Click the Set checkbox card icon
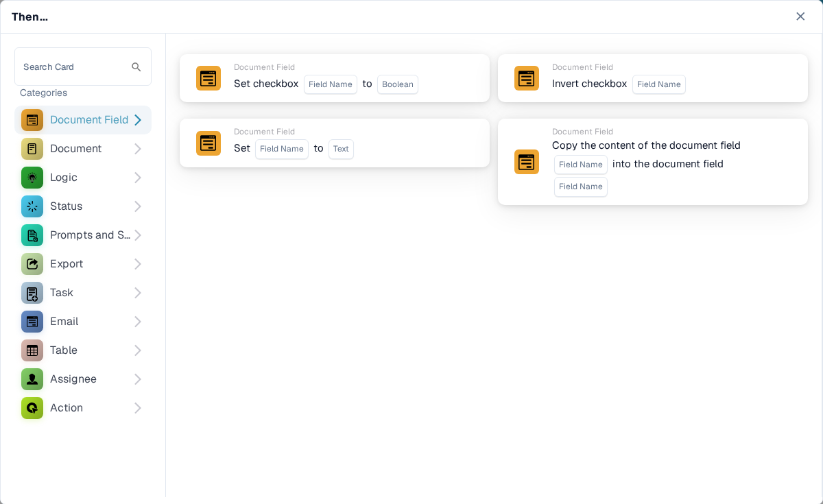Viewport: 823px width, 504px height. coord(208,78)
